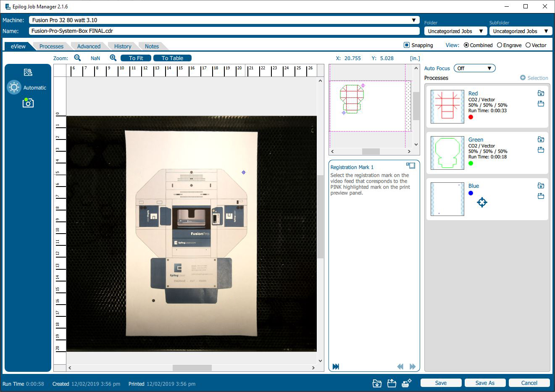Import job settings from bottom bar
This screenshot has height=392, width=555.
click(x=377, y=383)
